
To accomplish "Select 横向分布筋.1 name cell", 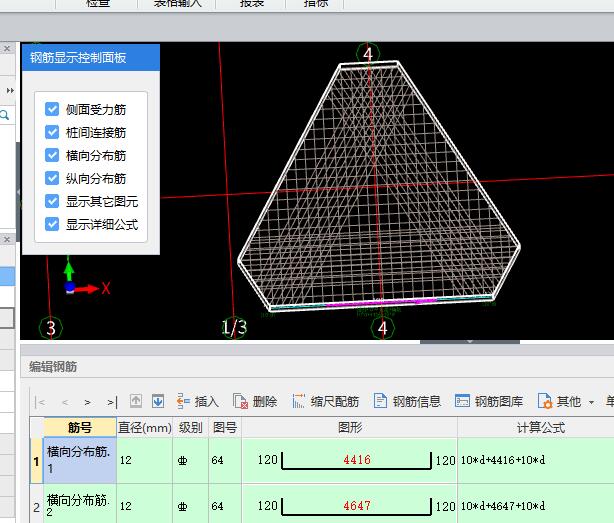I will pyautogui.click(x=80, y=460).
